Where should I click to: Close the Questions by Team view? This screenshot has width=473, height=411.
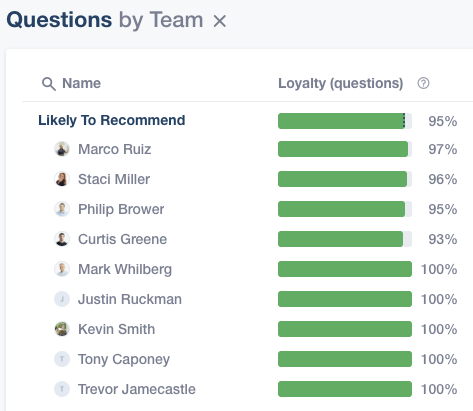click(x=220, y=21)
